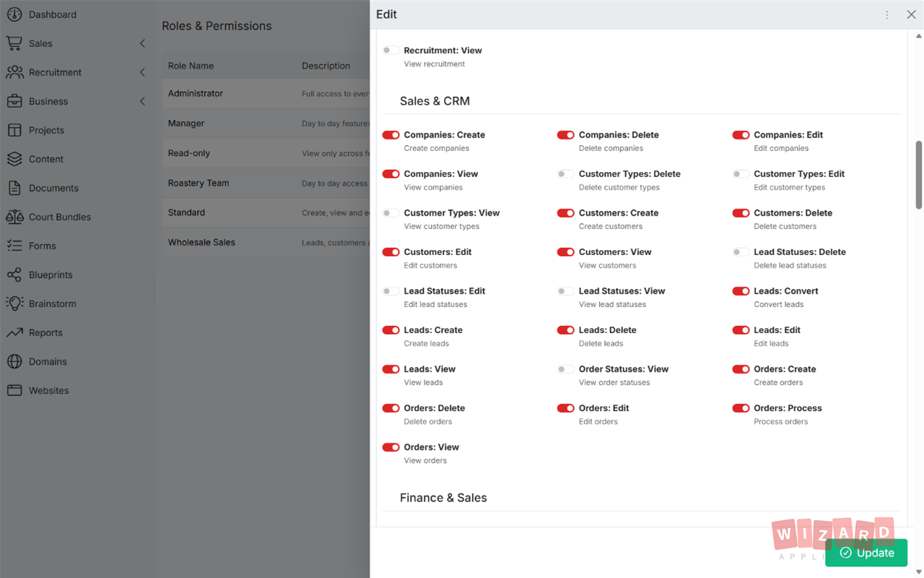Click the Forms checklist icon
This screenshot has width=924, height=578.
(x=14, y=246)
